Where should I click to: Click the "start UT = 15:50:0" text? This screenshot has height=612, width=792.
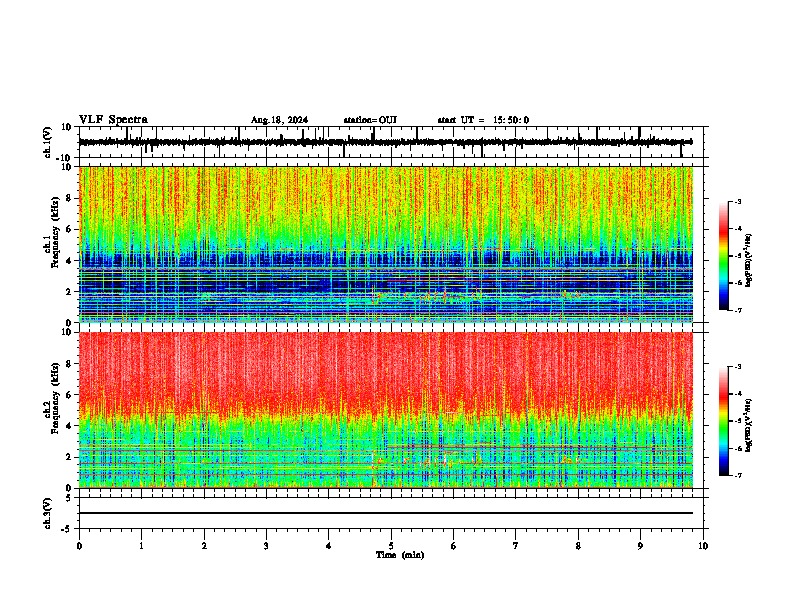(x=483, y=120)
